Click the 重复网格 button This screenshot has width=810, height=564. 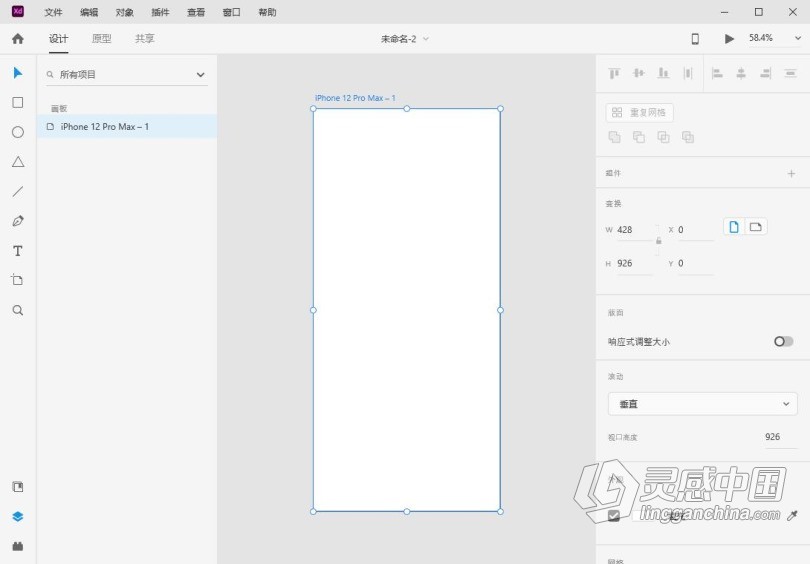[x=640, y=112]
